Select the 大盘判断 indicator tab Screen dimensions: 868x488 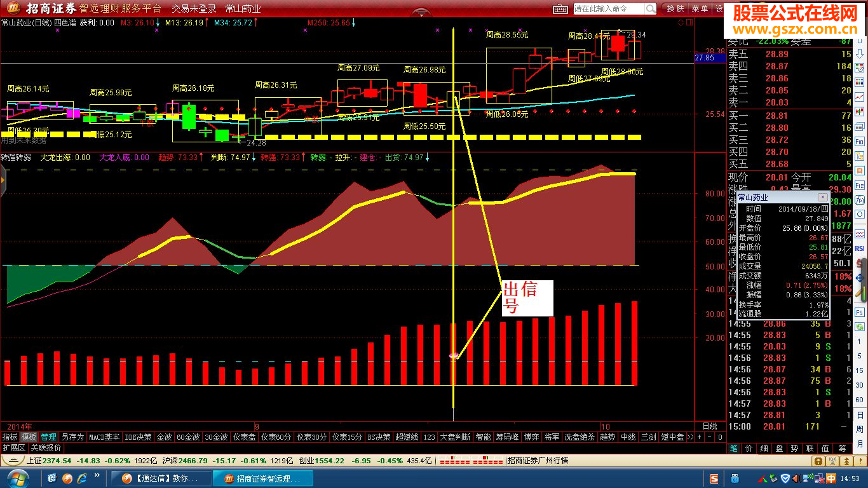pyautogui.click(x=456, y=437)
